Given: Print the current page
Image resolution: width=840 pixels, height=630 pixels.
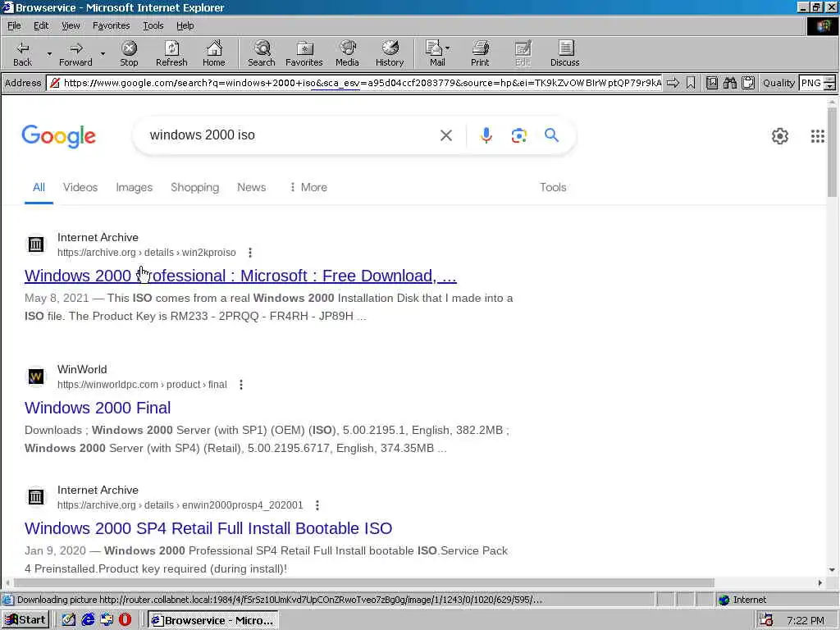Looking at the screenshot, I should tap(480, 53).
